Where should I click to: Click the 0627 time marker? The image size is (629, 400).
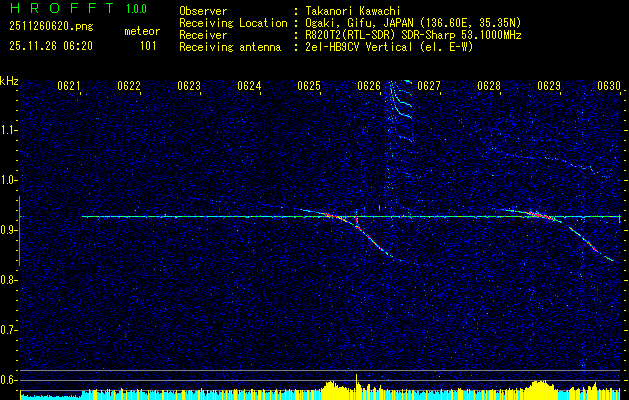429,86
